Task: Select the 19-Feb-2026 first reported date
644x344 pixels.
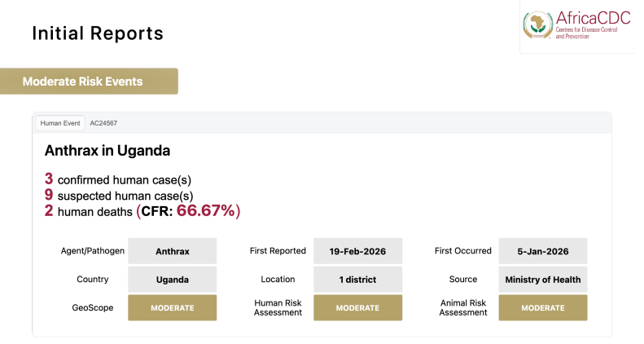Action: (357, 251)
